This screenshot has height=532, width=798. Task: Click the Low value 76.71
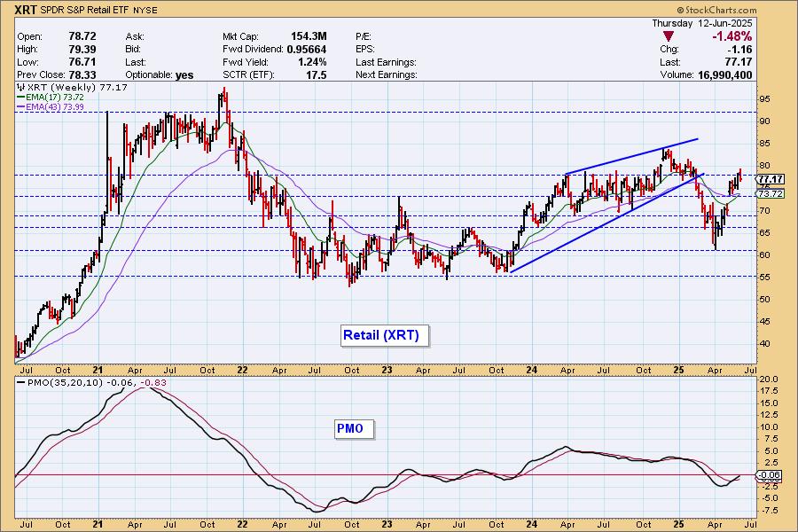pyautogui.click(x=82, y=62)
